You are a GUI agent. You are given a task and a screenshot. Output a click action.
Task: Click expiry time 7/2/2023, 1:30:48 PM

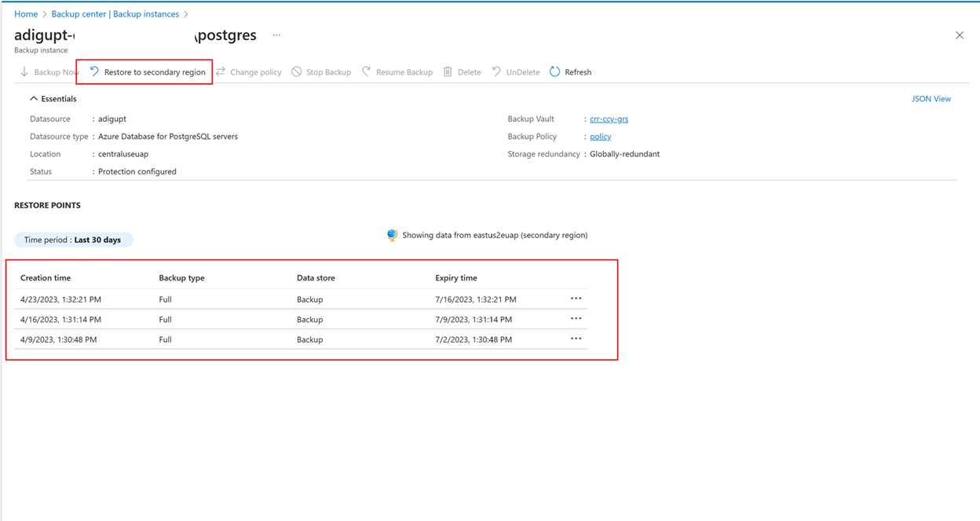click(x=474, y=339)
